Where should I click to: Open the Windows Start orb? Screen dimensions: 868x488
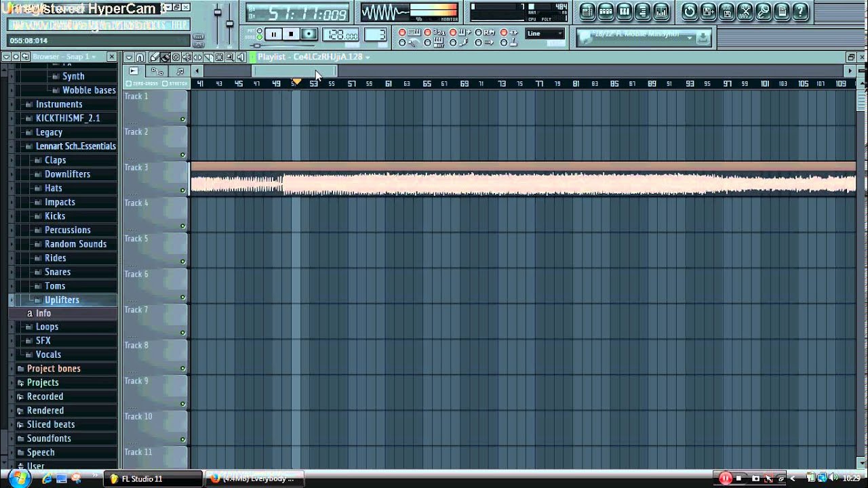(18, 479)
